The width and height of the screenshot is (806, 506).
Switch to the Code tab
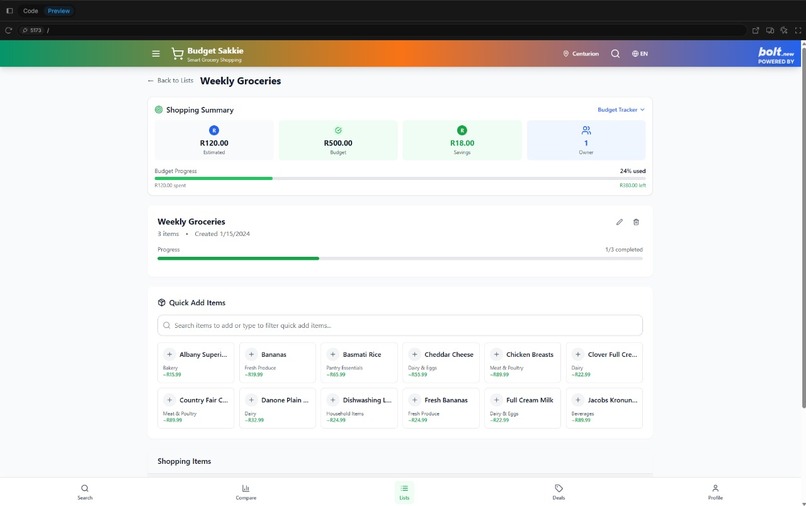[x=30, y=11]
